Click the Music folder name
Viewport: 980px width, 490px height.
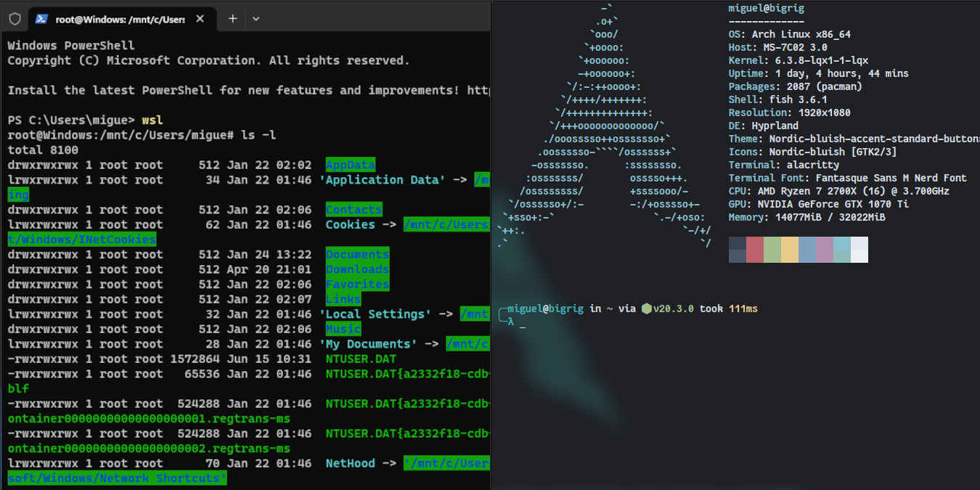[343, 329]
